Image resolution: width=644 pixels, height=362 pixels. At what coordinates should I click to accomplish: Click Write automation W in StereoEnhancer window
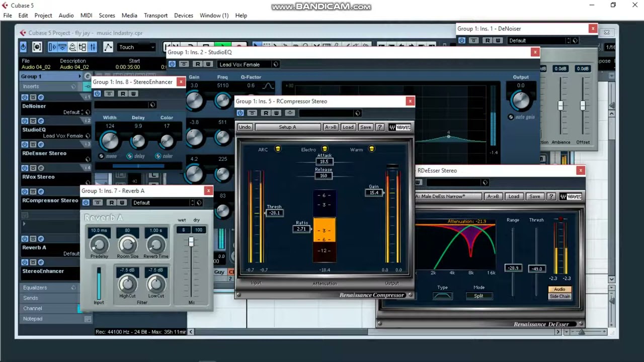tap(133, 94)
